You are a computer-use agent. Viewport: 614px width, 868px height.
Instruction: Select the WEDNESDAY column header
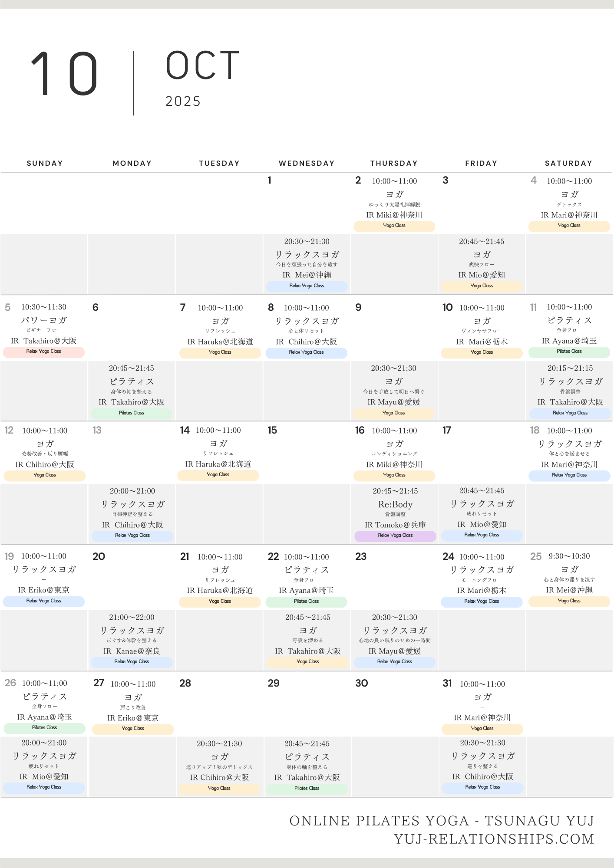tap(307, 163)
